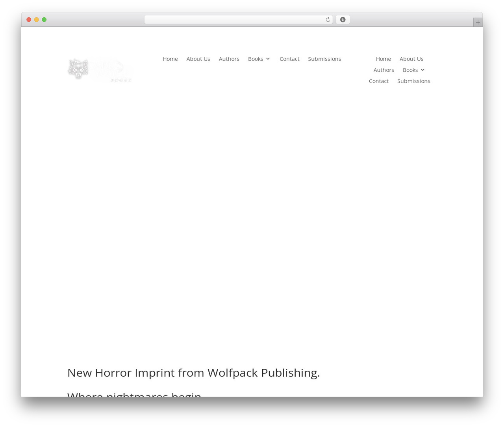Image resolution: width=504 pixels, height=427 pixels.
Task: Click the wolf logo image
Action: coord(100,70)
